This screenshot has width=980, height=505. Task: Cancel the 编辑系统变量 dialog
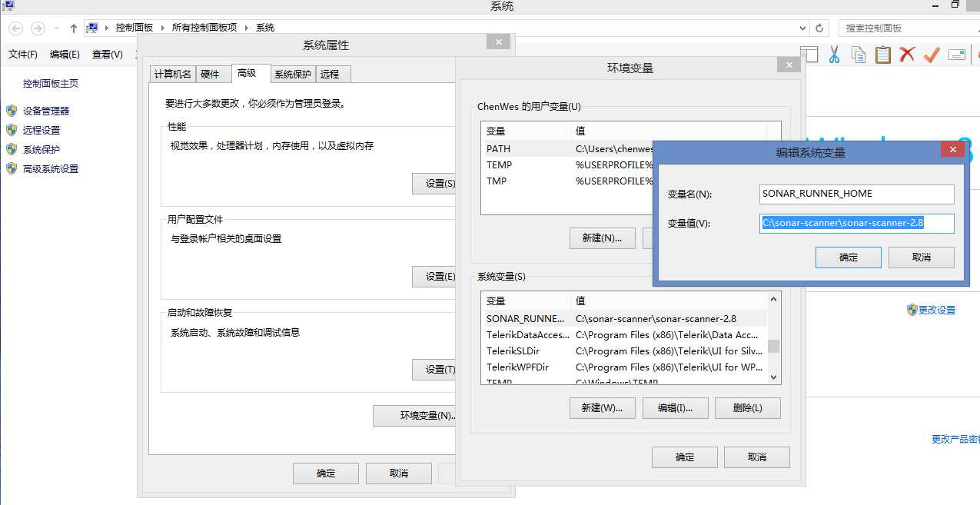pyautogui.click(x=922, y=257)
